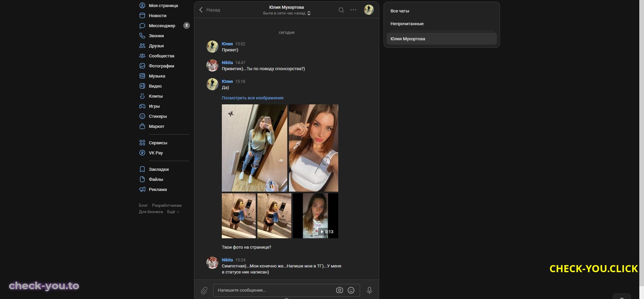The image size is (644, 299).
Task: Search within the chat using magnifier icon
Action: (341, 10)
